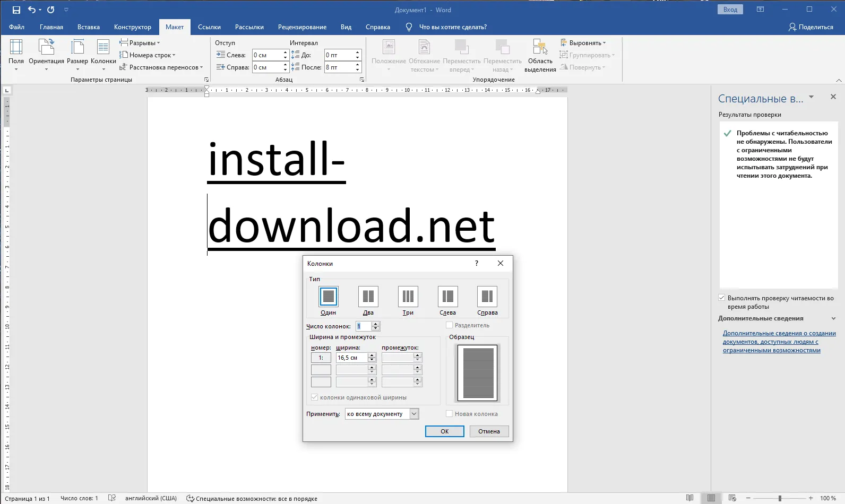Expand the 'Дополнительные сведения' section
Screen dimensions: 845x504
click(833, 318)
